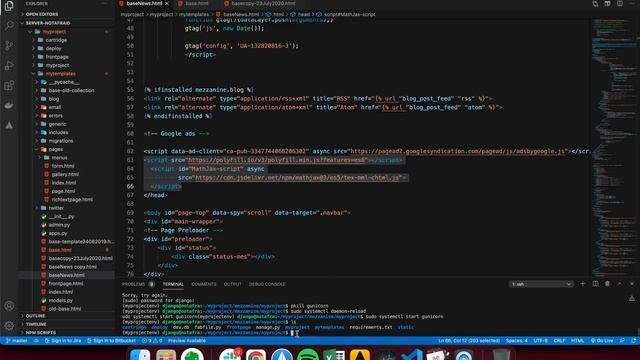Click the notifications bell in status bar
640x360 pixels.
[x=633, y=340]
